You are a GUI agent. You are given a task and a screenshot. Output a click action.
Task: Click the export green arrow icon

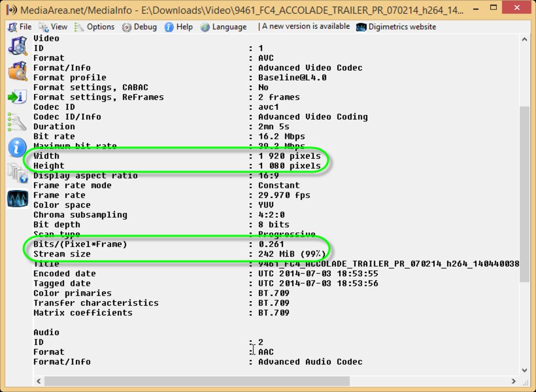17,97
